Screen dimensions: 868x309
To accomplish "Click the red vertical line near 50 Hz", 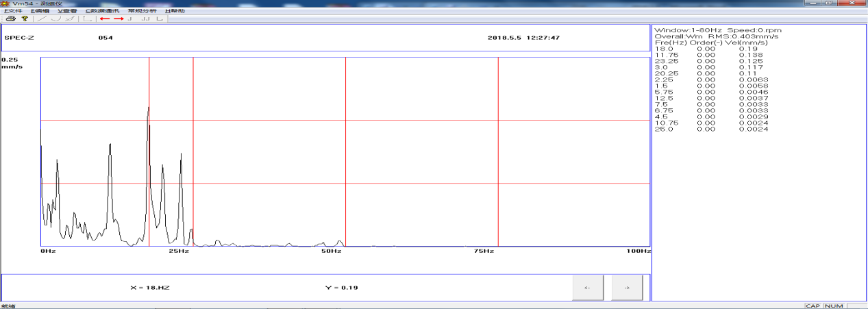I will 345,152.
